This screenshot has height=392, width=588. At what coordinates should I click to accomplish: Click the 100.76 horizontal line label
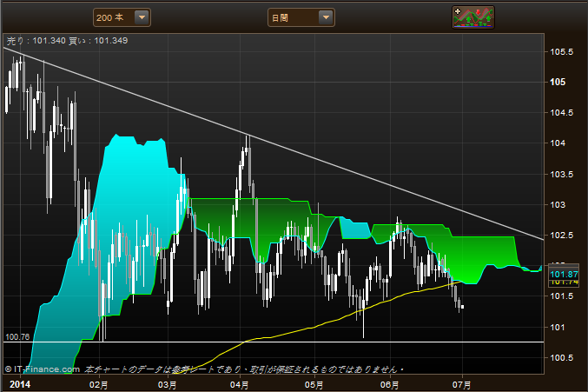pos(17,337)
